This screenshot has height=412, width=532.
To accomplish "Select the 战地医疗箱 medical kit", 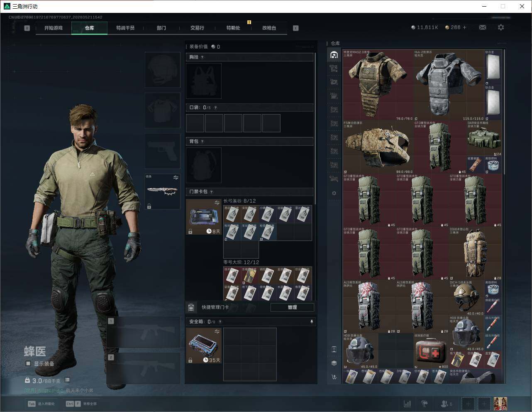I will click(432, 351).
